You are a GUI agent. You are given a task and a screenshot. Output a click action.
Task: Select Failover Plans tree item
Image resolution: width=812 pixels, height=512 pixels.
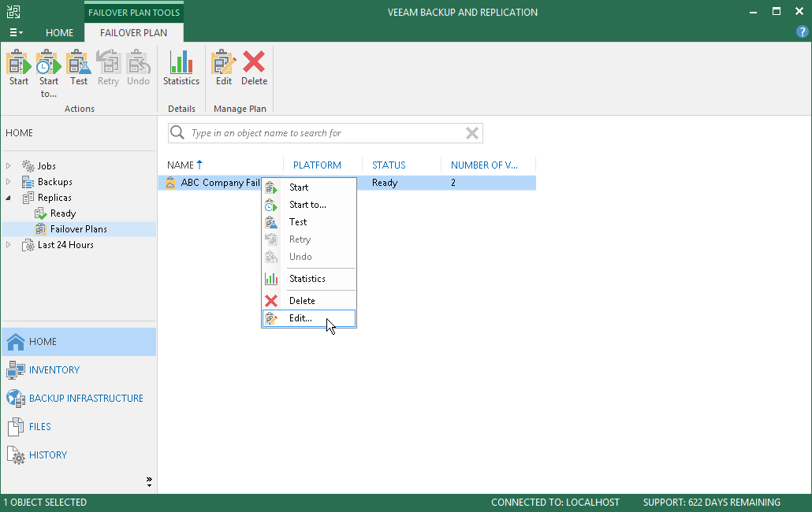coord(78,228)
